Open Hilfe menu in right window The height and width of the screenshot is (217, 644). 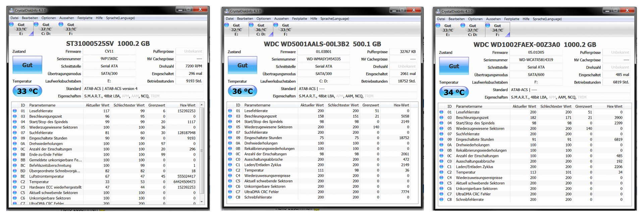pyautogui.click(x=526, y=19)
